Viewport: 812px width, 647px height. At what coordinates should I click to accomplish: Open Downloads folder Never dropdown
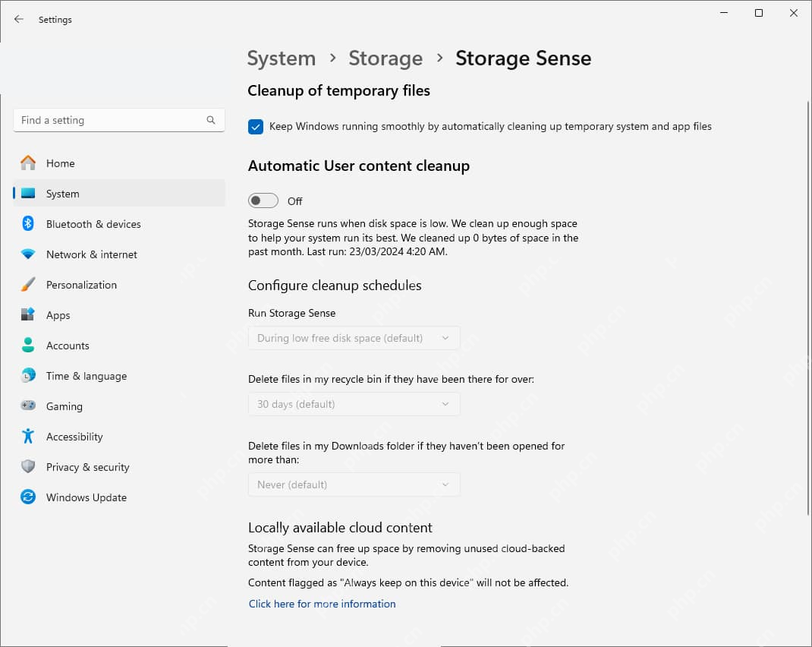point(354,484)
